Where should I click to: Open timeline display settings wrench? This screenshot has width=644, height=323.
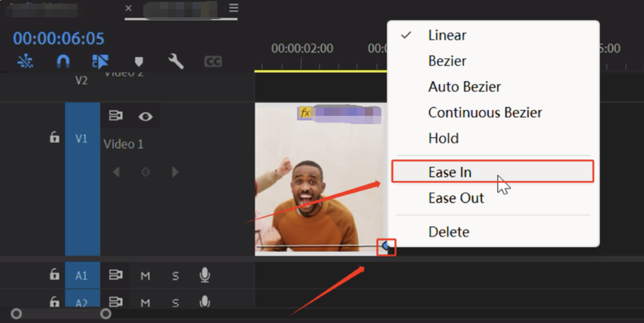coord(176,61)
